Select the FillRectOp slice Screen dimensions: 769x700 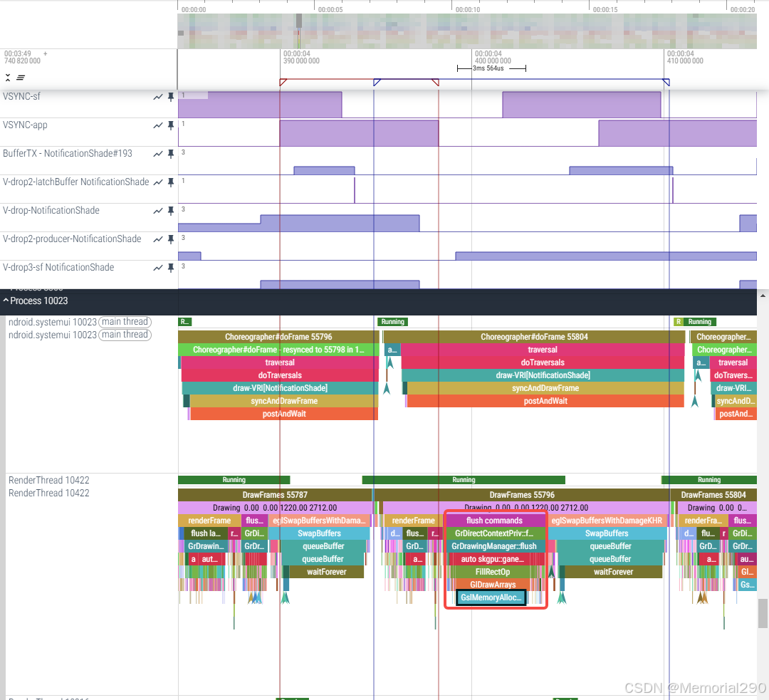click(493, 572)
